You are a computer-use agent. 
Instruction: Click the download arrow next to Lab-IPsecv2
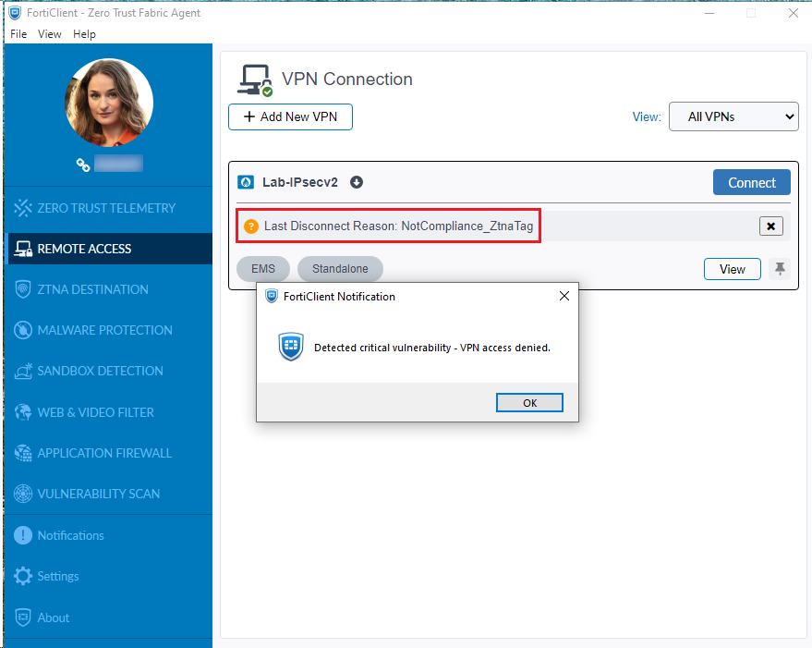357,182
